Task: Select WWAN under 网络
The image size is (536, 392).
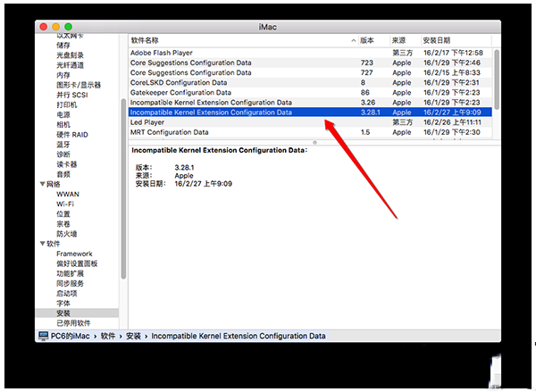Action: point(68,194)
